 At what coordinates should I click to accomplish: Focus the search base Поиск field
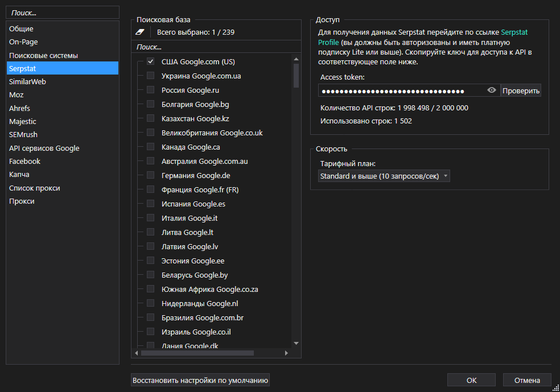coord(216,47)
